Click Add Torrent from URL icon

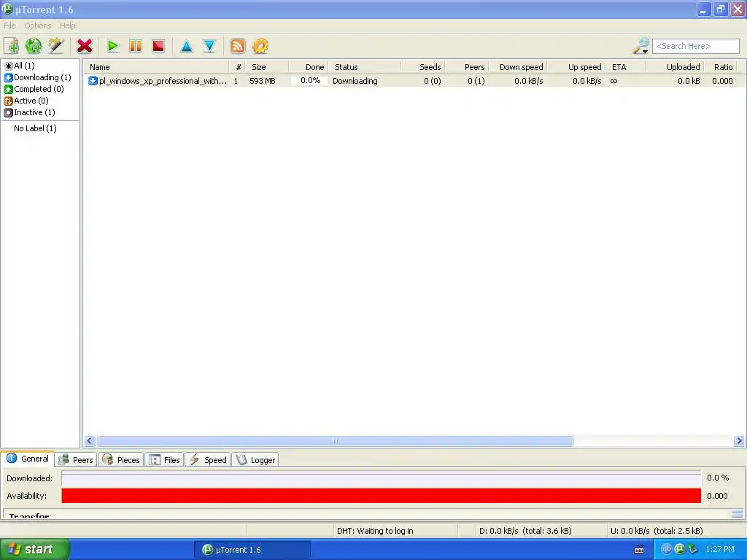click(x=34, y=46)
